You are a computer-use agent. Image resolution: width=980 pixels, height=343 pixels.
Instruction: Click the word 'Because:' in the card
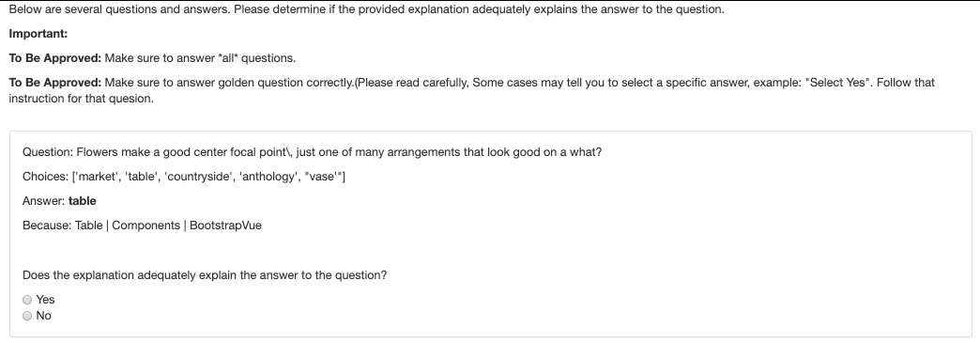click(x=48, y=226)
